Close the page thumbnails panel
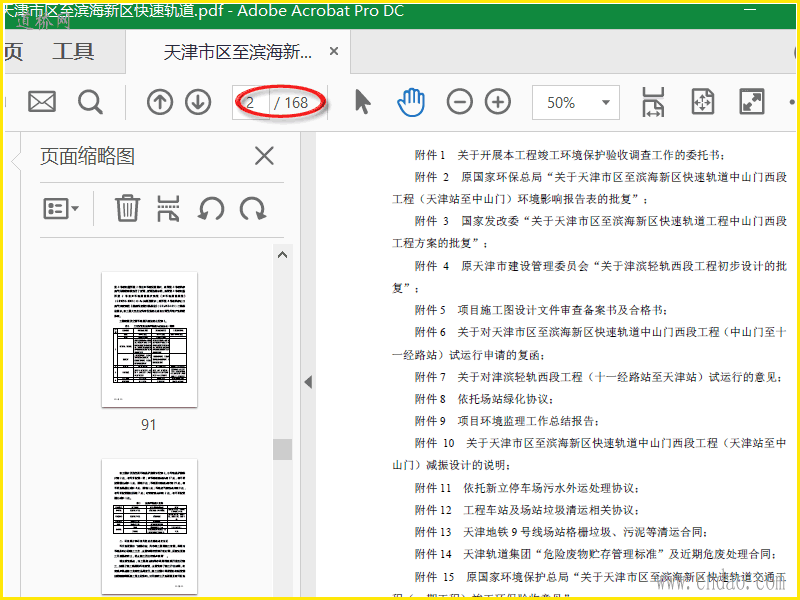Screen dimensions: 800x600 pyautogui.click(x=264, y=156)
